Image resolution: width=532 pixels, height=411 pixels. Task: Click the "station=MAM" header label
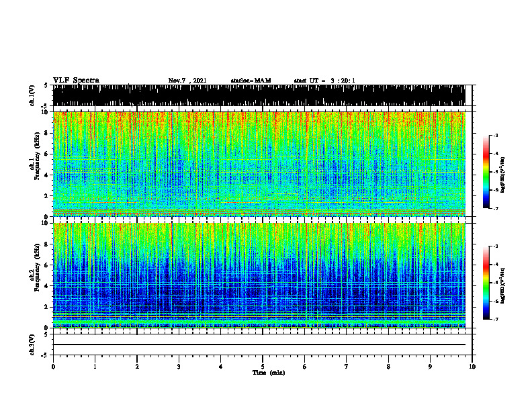(x=251, y=81)
